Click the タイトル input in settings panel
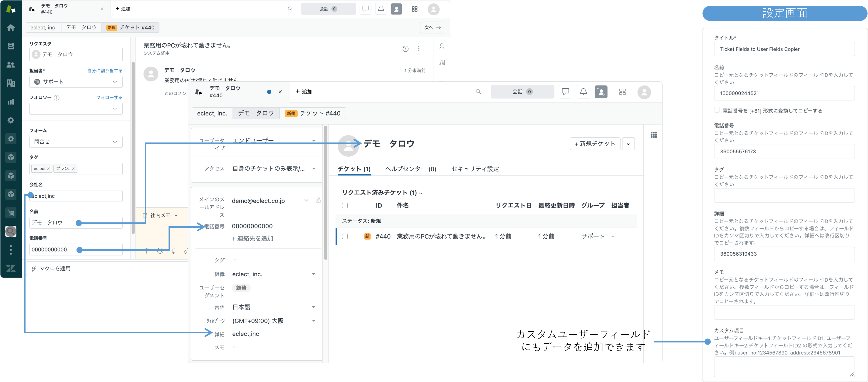This screenshot has width=868, height=382. 784,49
